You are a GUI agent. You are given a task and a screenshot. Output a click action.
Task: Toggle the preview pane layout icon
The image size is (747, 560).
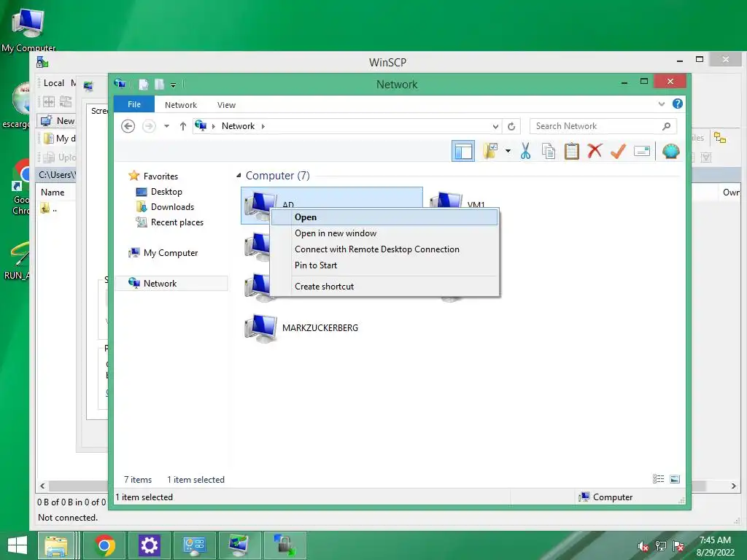point(462,152)
